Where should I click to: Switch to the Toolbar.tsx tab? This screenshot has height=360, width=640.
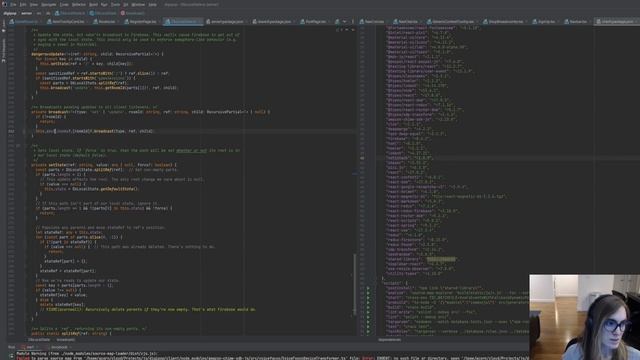pyautogui.click(x=575, y=21)
